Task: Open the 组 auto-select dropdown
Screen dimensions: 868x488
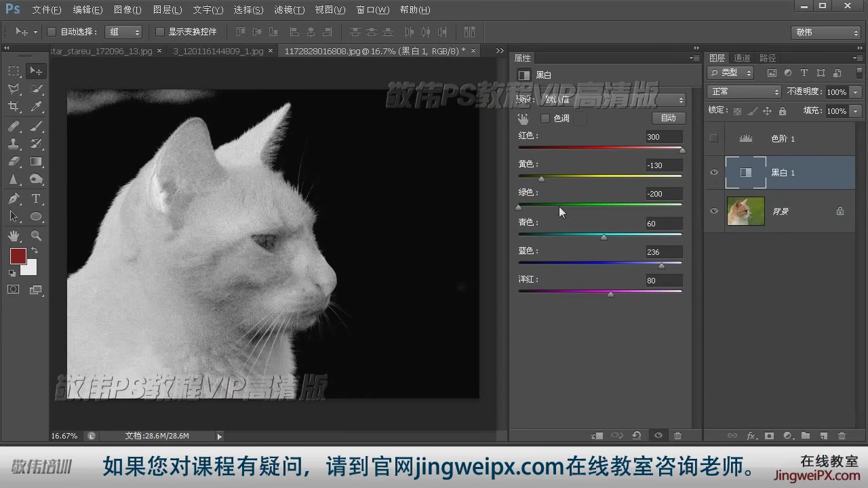Action: click(x=123, y=32)
